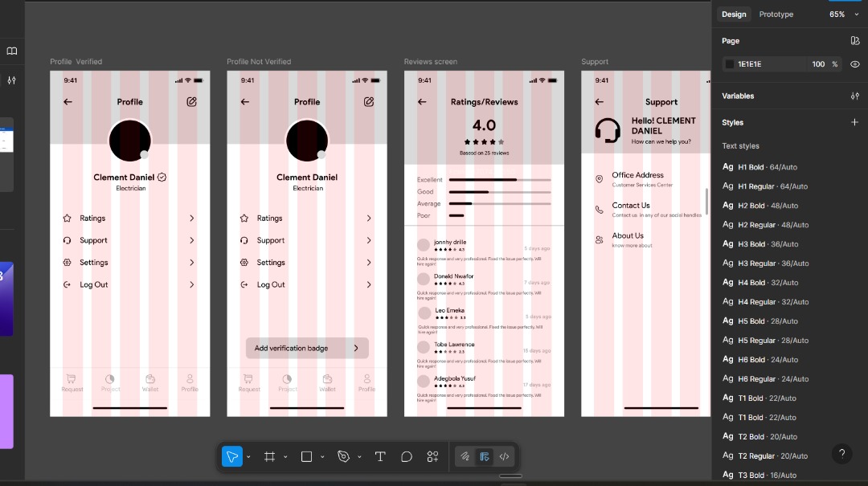Viewport: 868px width, 486px height.
Task: Click edit icon in Profile Verified frame
Action: (x=191, y=102)
